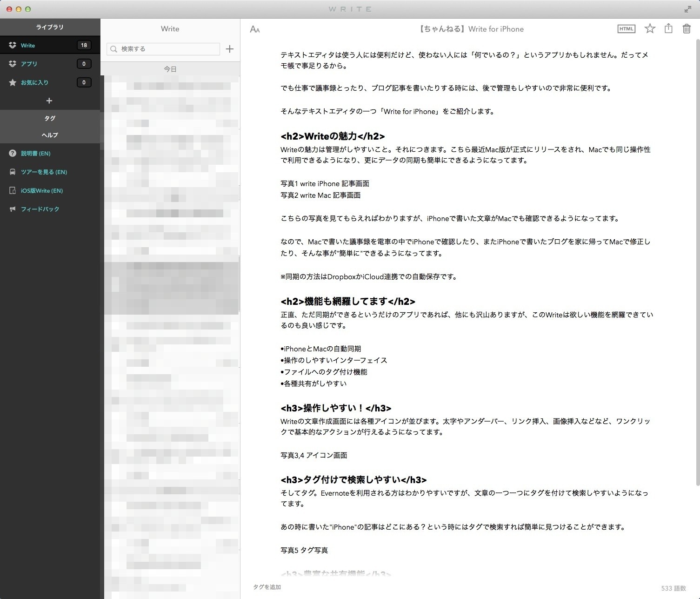Delete note using trash icon
This screenshot has width=700, height=599.
point(687,29)
